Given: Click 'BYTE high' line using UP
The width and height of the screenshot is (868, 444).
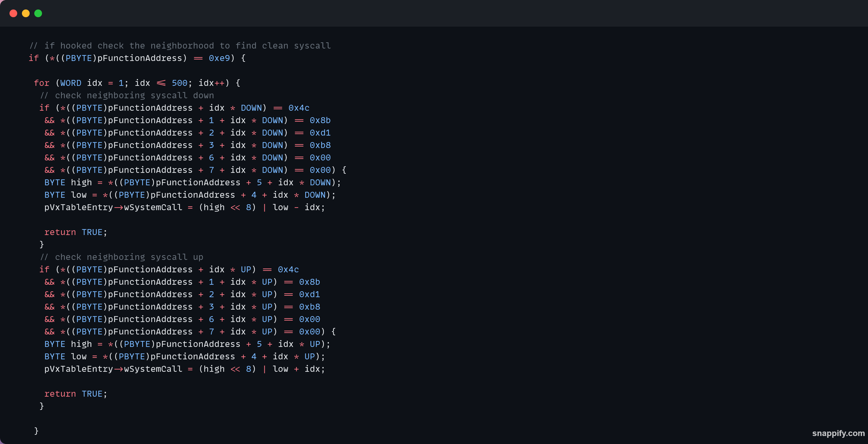Looking at the screenshot, I should click(x=187, y=344).
